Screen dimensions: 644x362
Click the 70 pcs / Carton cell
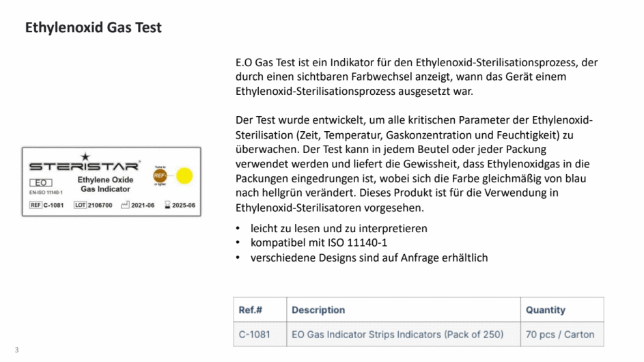coord(562,335)
